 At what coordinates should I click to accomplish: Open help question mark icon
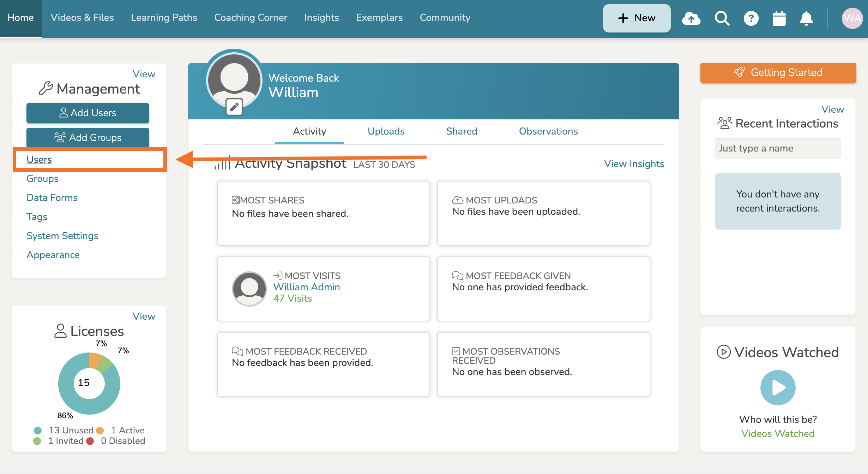click(x=751, y=18)
